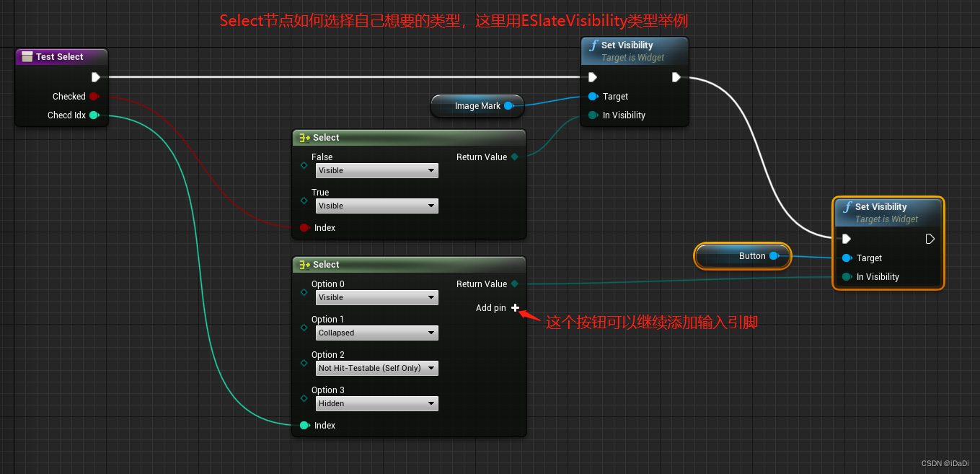Open the Option 1 Collapsed dropdown

pos(376,333)
